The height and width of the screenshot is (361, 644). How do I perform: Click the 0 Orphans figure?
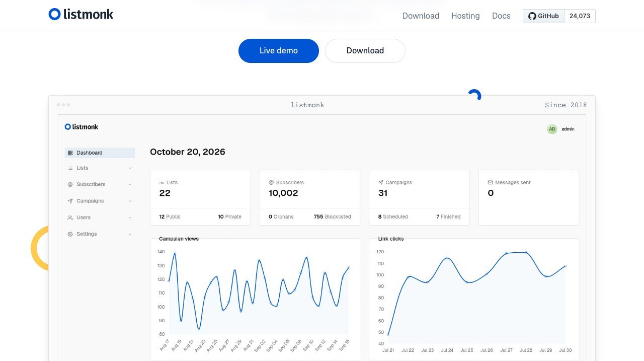coord(281,216)
